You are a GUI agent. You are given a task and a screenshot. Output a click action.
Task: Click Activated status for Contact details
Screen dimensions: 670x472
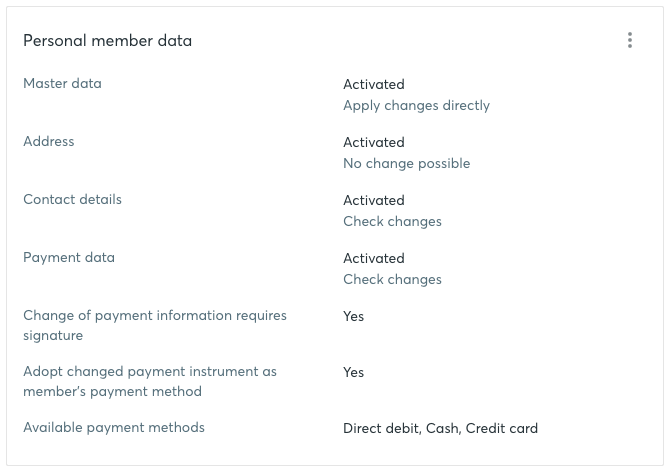coord(373,200)
